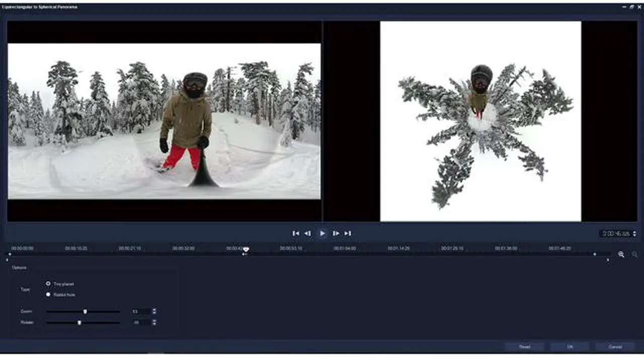The image size is (644, 357).
Task: Click the Cancel button
Action: (x=615, y=347)
